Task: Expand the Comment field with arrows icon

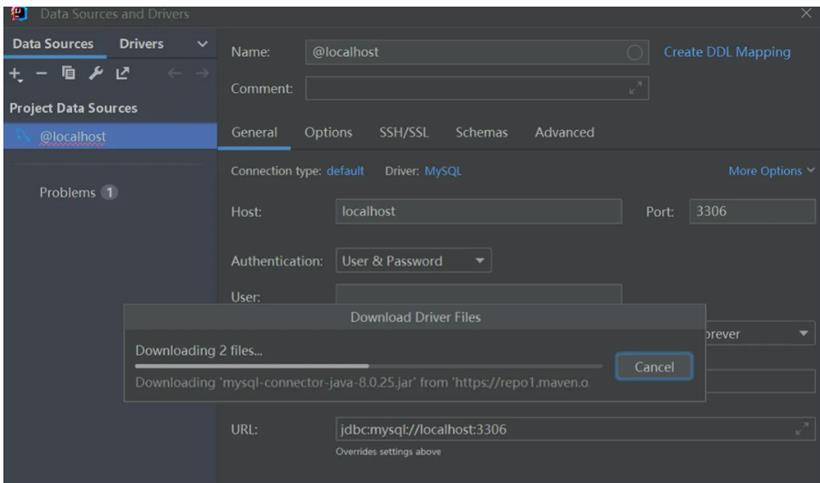Action: 635,89
